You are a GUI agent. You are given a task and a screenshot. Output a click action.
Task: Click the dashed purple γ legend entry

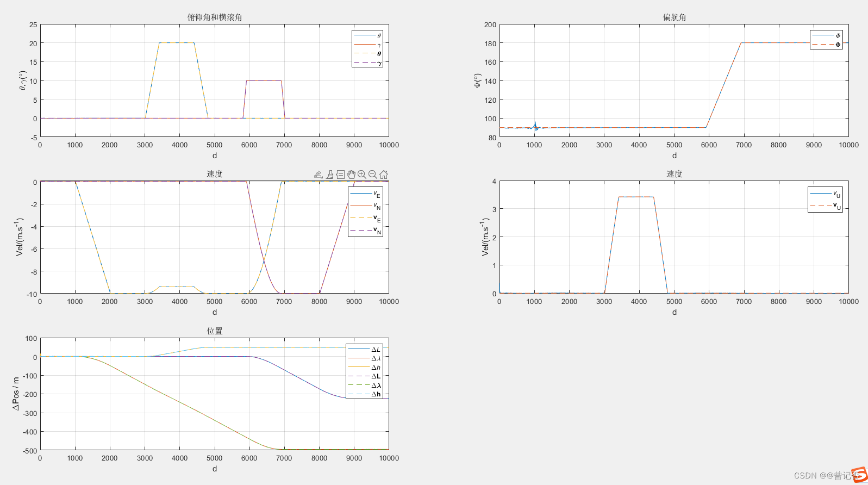coord(367,63)
